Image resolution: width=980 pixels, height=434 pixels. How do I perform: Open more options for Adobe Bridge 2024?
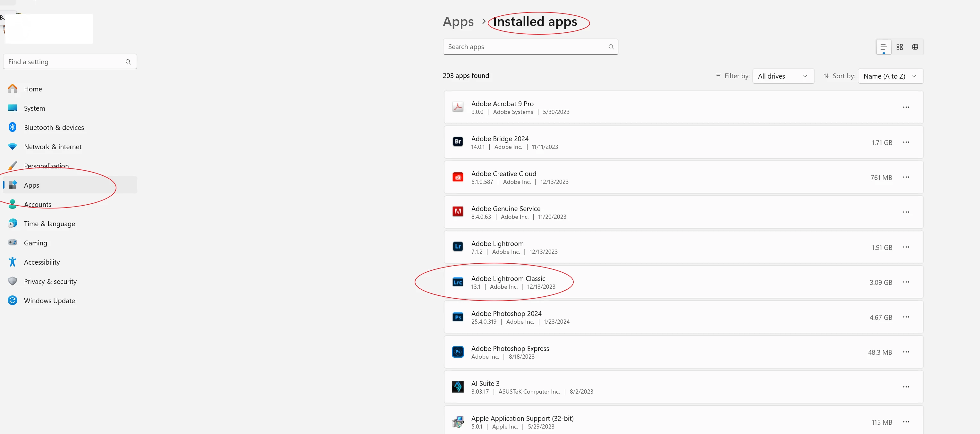tap(906, 142)
